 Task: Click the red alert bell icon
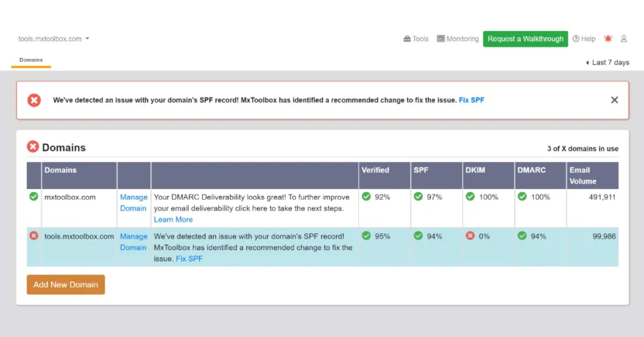608,39
